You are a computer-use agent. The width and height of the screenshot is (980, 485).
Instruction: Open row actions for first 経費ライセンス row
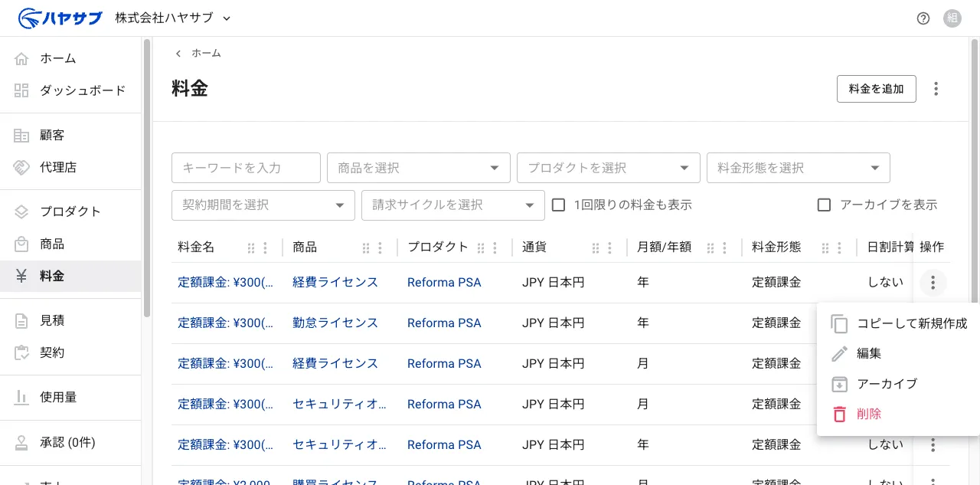[933, 283]
